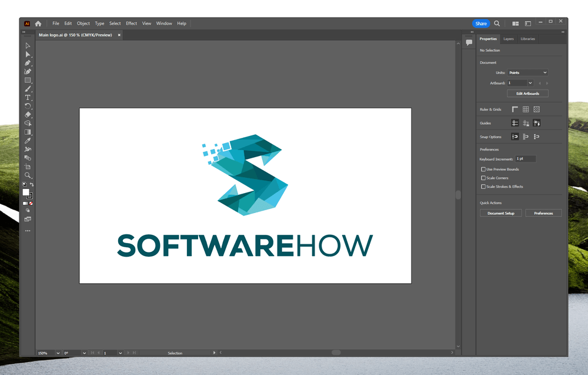The width and height of the screenshot is (588, 375).
Task: Select the Eraser tool
Action: (28, 115)
